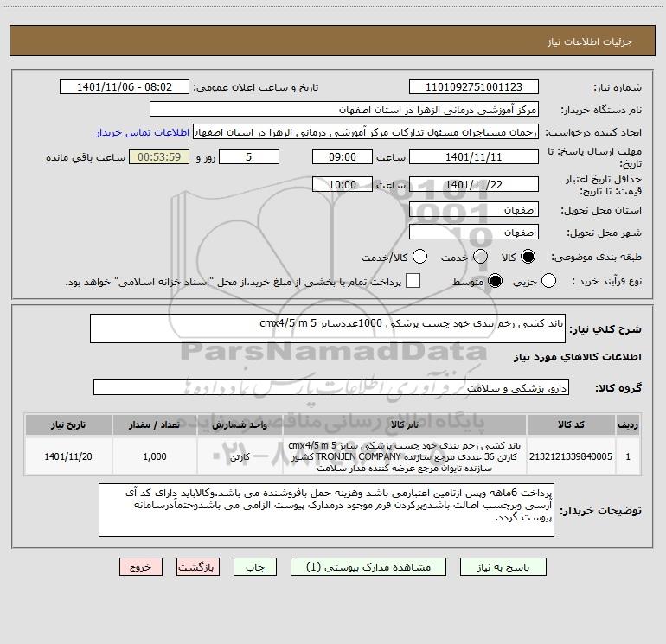Click the product name cell TRONJEN COMPANY
This screenshot has height=644, width=666.
tap(405, 456)
